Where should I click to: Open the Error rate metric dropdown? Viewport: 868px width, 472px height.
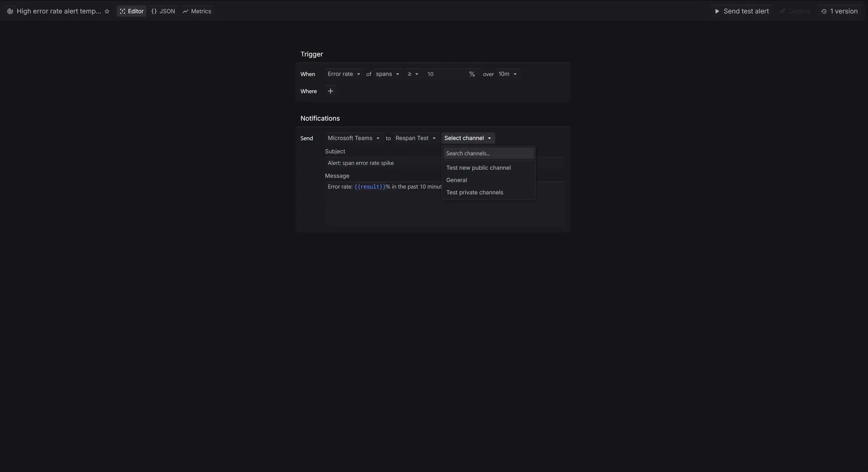point(344,74)
